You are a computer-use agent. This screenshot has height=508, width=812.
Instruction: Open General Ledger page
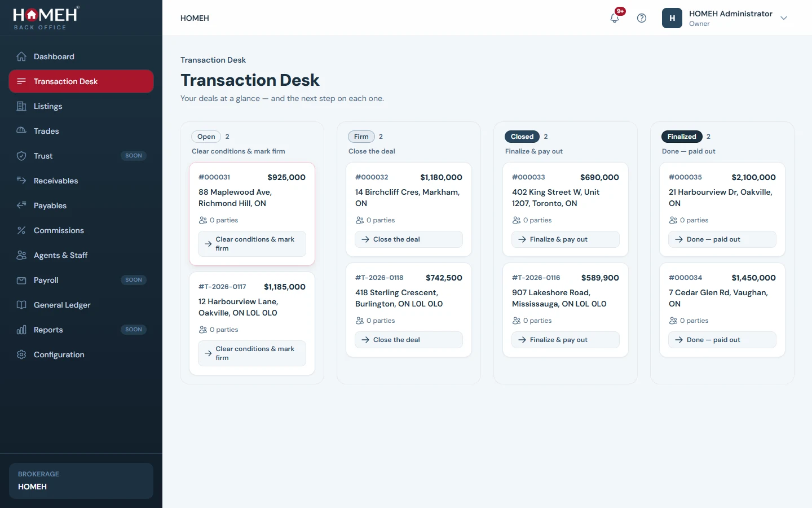pyautogui.click(x=81, y=305)
